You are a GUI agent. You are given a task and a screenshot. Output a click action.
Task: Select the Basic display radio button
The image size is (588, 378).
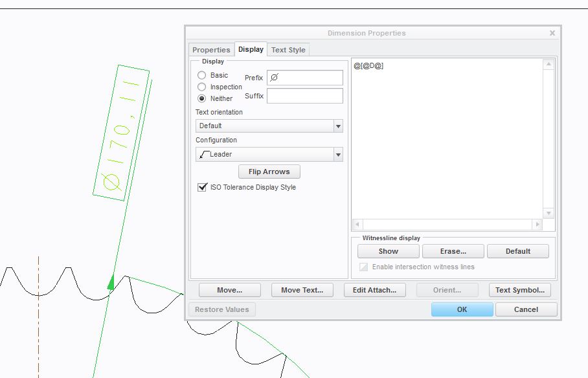tap(202, 75)
